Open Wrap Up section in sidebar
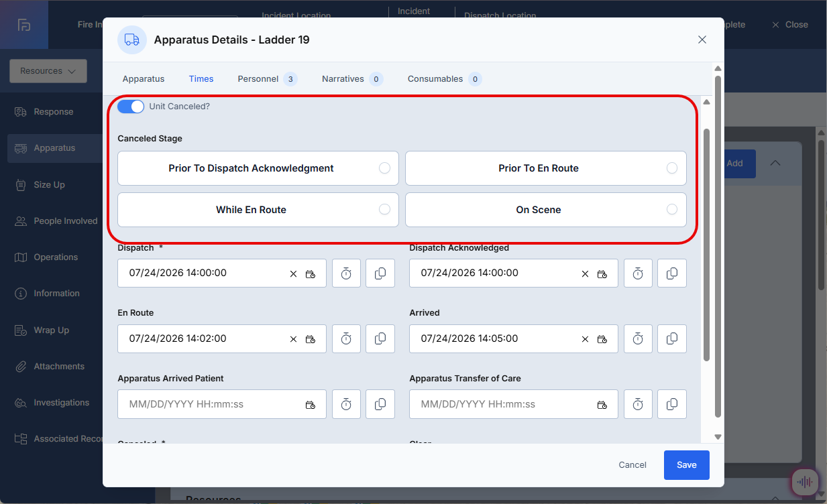 (51, 330)
